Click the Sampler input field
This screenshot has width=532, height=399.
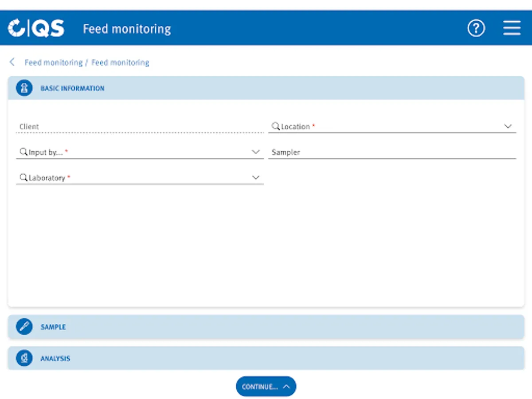(390, 152)
